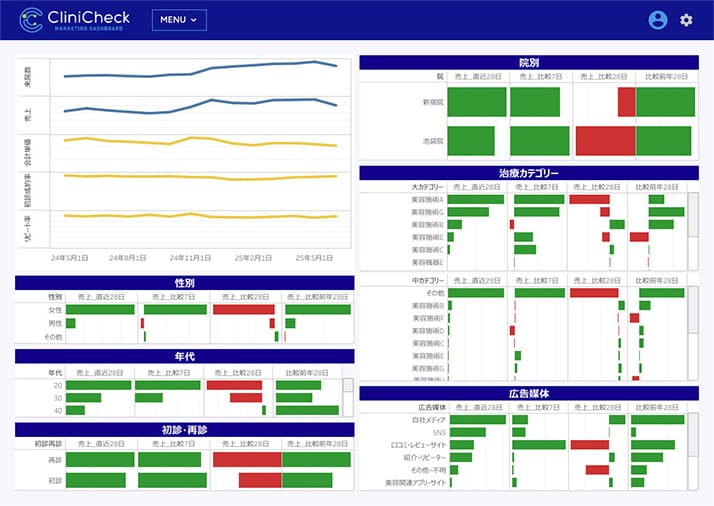
Task: Expand the MENU dropdown
Action: (179, 20)
